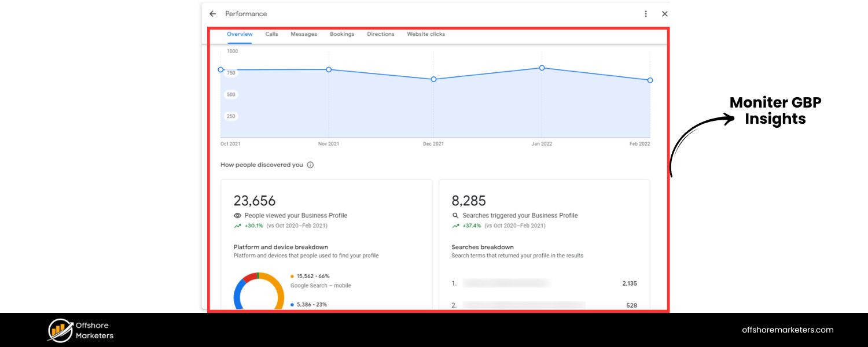868x347 pixels.
Task: Click the magnifier icon beside "Searches triggered your Business Profile"
Action: pos(455,215)
